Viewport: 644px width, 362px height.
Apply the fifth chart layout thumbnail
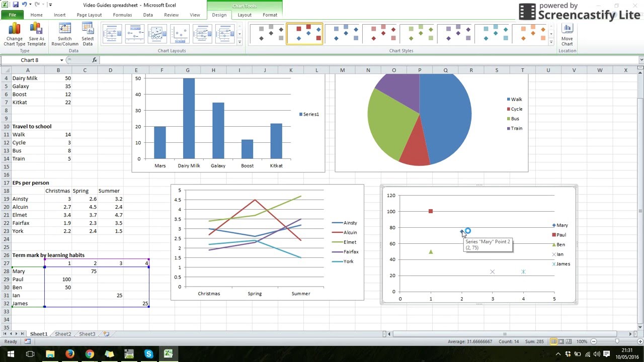point(203,34)
